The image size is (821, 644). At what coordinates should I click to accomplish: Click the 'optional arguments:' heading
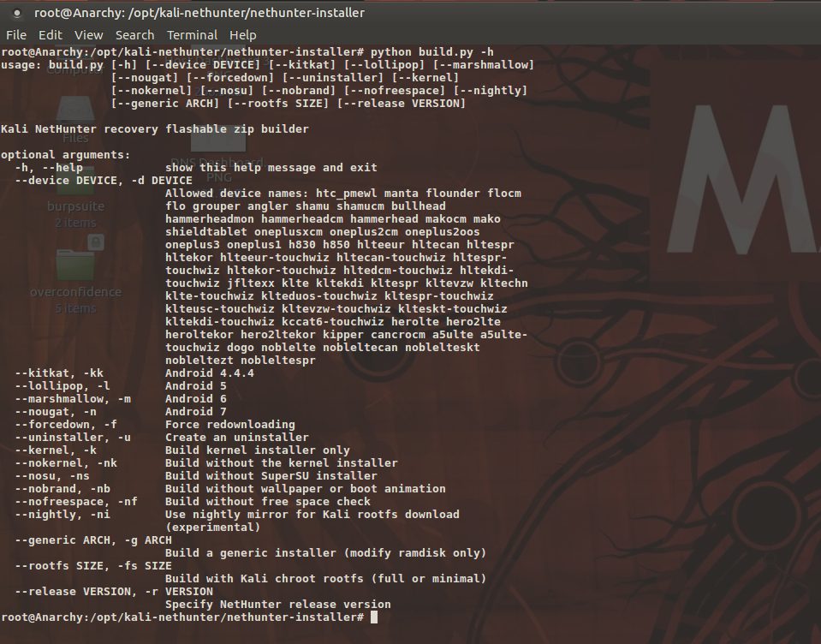pyautogui.click(x=65, y=155)
